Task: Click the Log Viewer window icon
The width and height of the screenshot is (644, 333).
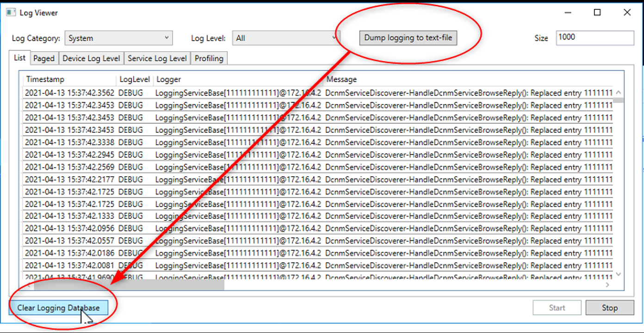Action: click(11, 12)
